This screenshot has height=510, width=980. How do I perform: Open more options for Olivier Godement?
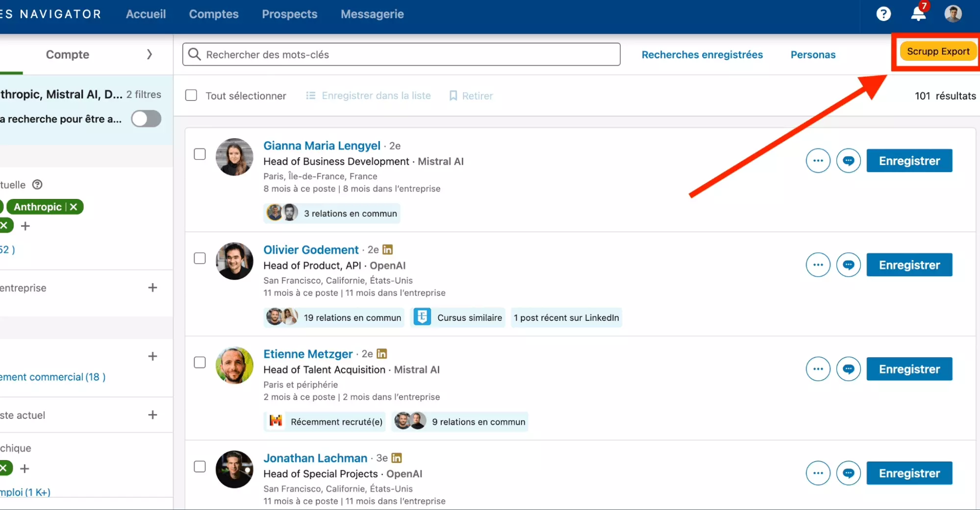pyautogui.click(x=818, y=265)
